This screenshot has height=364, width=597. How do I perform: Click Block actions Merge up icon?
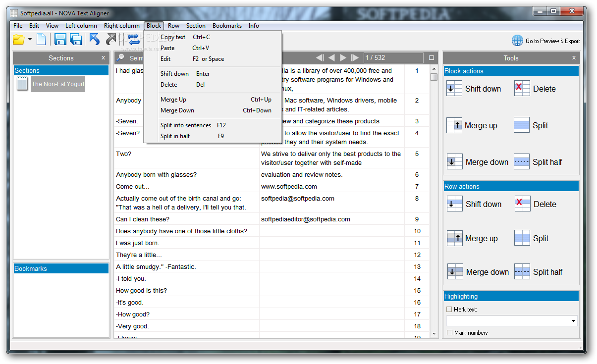tap(454, 125)
